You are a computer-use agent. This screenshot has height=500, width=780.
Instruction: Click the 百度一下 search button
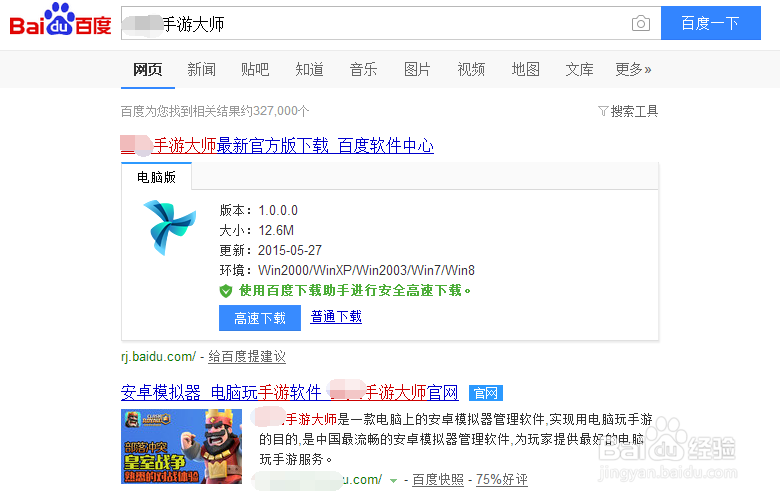[710, 23]
